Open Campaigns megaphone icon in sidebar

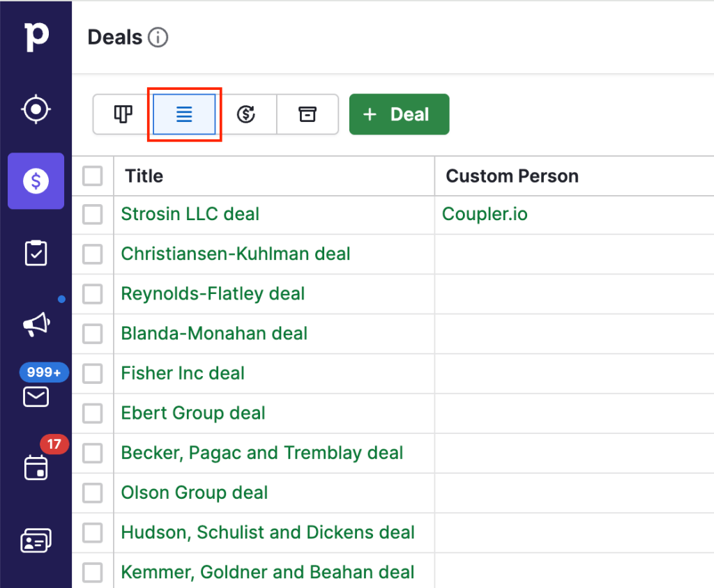[x=36, y=324]
